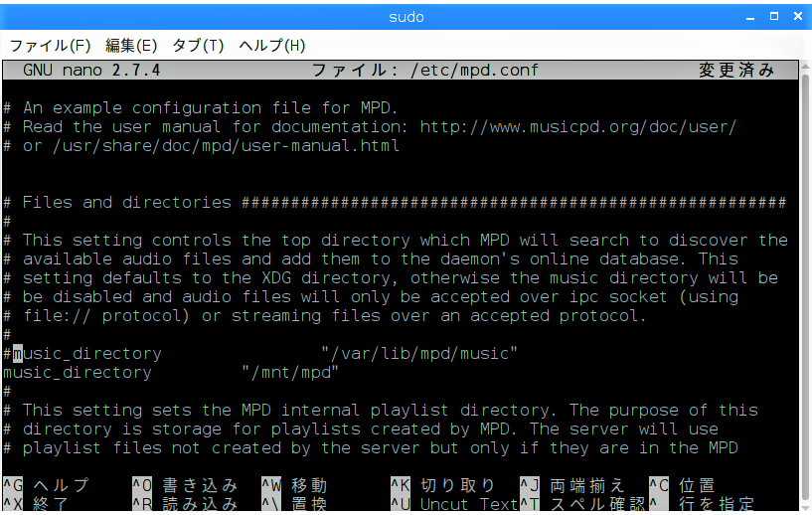Click the ^U Uncut Text shortcut

(x=454, y=504)
